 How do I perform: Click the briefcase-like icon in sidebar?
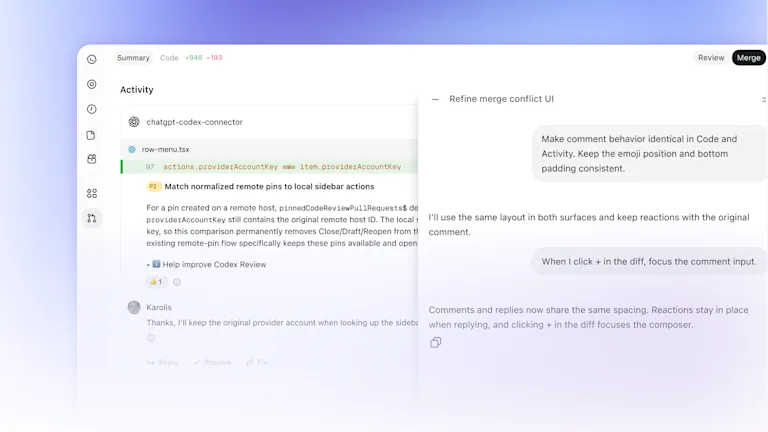click(x=92, y=159)
